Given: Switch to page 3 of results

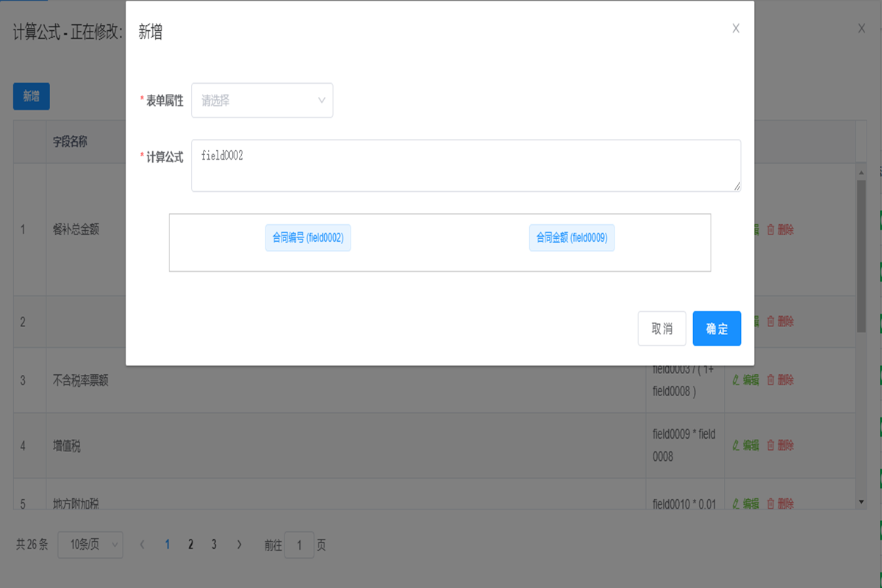Looking at the screenshot, I should (214, 545).
